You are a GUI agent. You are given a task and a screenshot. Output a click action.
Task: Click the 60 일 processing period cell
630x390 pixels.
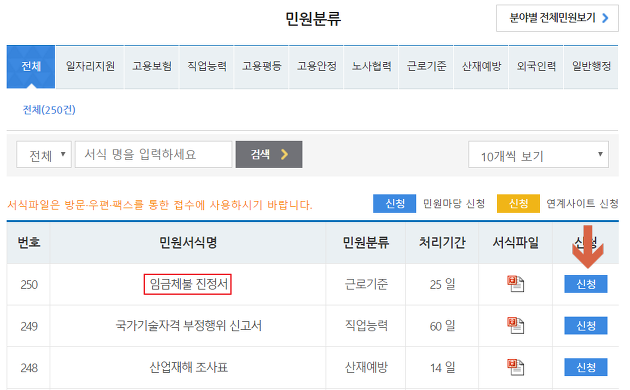point(442,325)
